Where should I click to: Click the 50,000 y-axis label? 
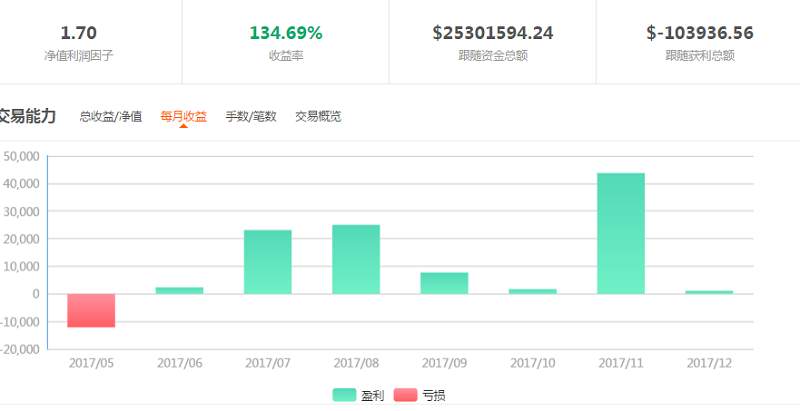pos(21,156)
